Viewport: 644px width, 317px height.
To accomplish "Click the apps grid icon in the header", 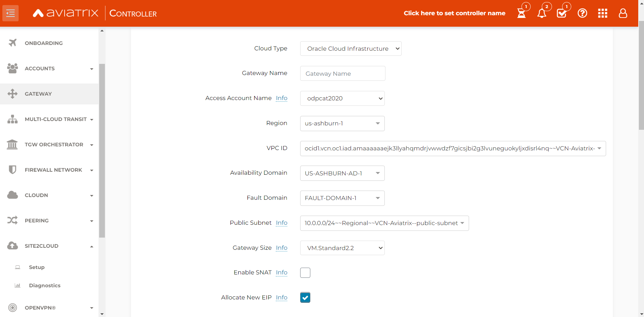I will coord(603,13).
